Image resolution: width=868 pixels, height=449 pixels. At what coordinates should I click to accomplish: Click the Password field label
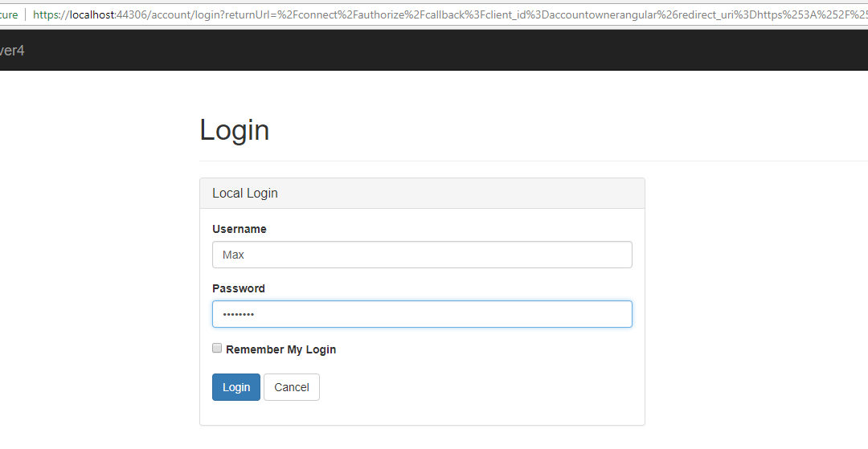tap(238, 288)
